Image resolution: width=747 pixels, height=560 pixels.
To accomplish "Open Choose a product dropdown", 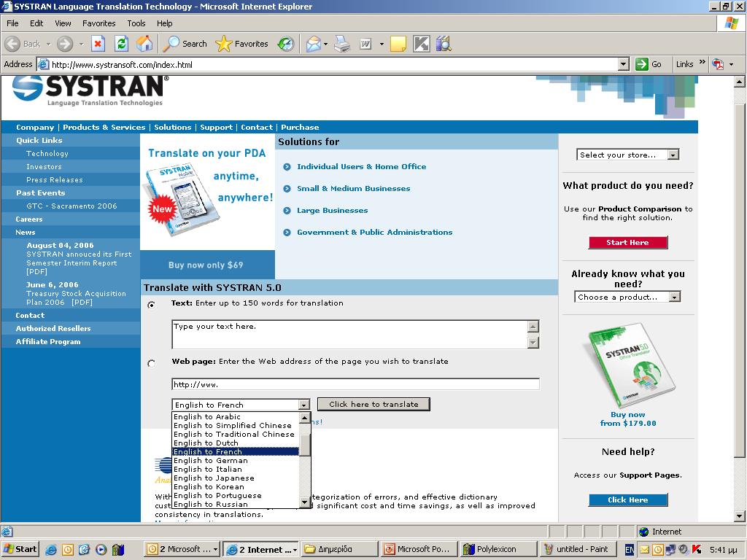I will (x=627, y=297).
